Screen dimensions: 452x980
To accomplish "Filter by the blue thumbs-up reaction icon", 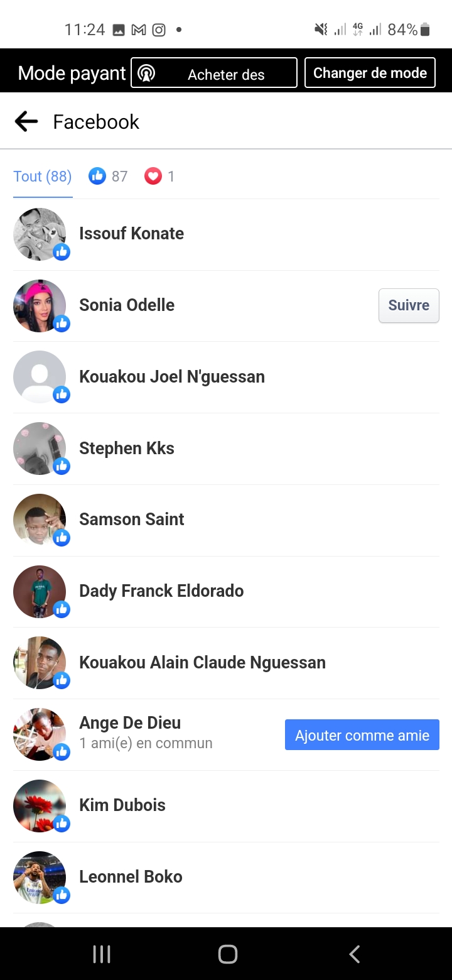I will click(97, 177).
